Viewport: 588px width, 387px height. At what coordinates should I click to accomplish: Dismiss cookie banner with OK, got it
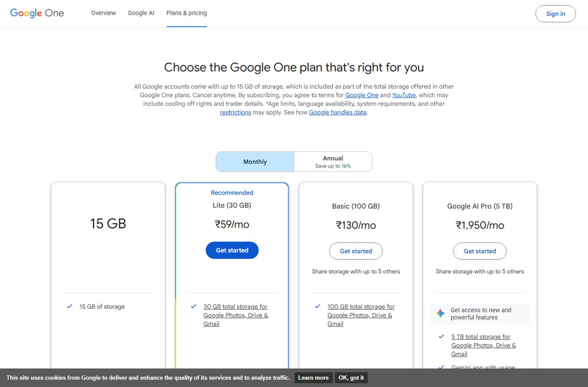coord(351,378)
